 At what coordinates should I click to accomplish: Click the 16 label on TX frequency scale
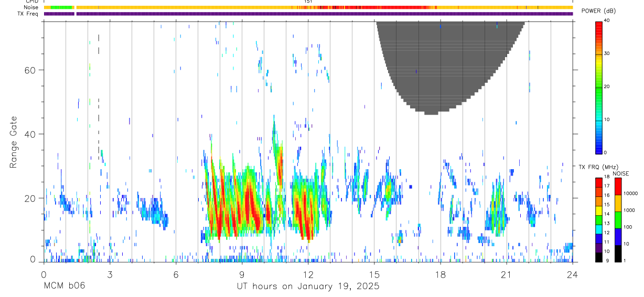pyautogui.click(x=606, y=195)
